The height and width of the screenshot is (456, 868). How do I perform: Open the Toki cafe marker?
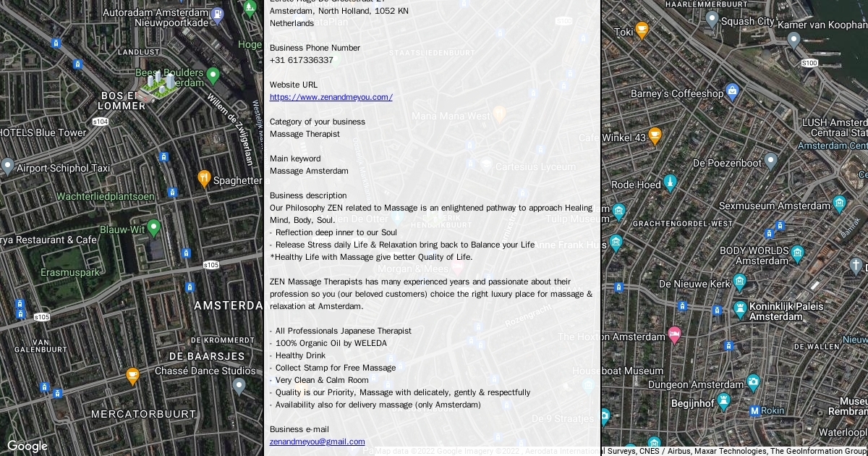coord(642,30)
